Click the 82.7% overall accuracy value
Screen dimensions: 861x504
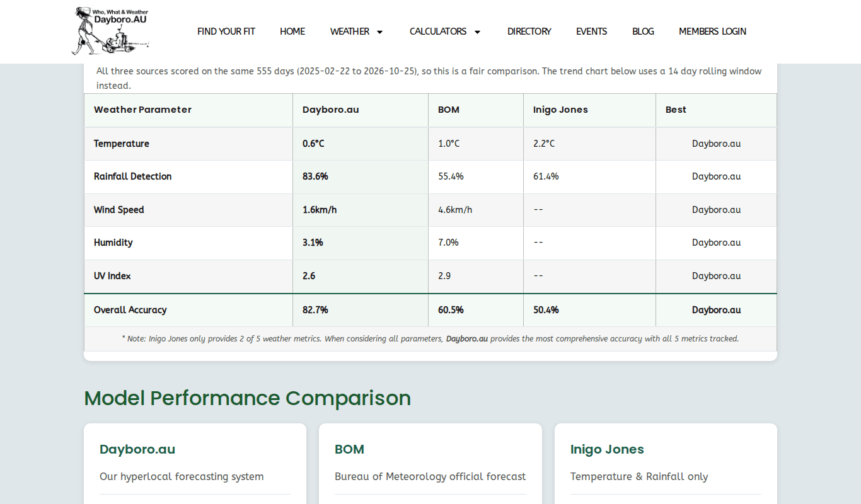click(x=315, y=310)
